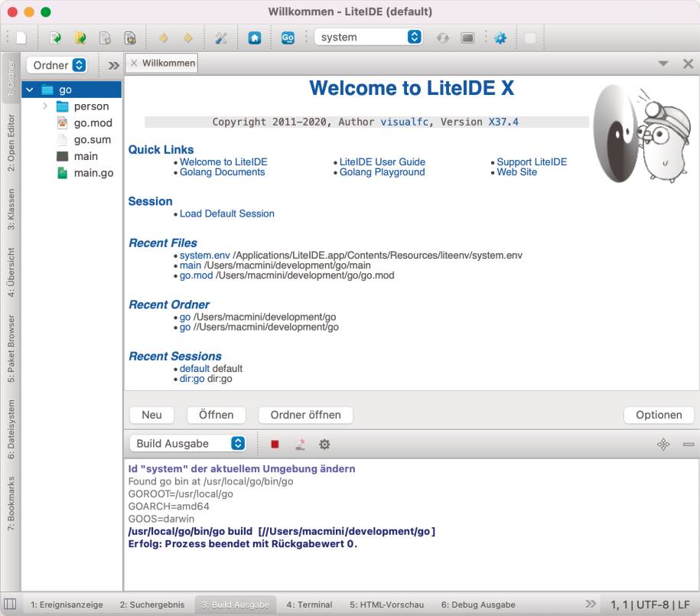Open the default recent session link
The image size is (700, 616).
194,369
